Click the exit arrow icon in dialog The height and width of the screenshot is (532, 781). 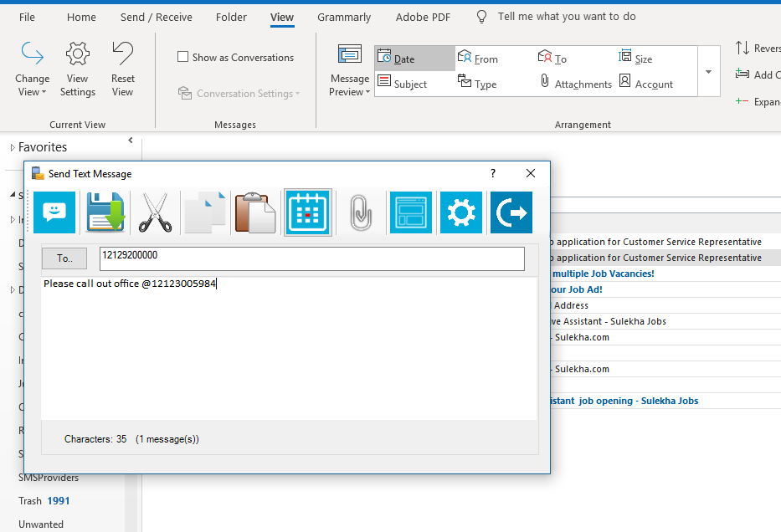[511, 212]
